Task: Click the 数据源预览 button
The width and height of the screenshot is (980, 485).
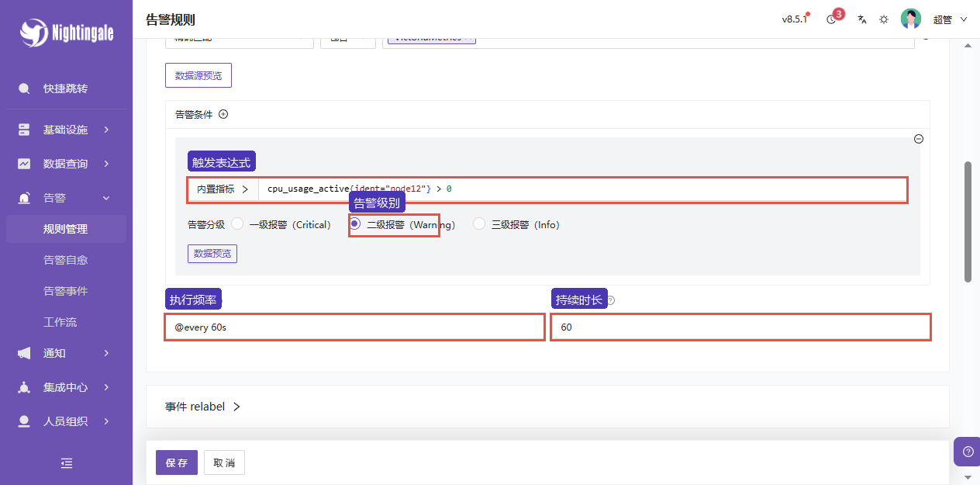Action: pos(198,75)
